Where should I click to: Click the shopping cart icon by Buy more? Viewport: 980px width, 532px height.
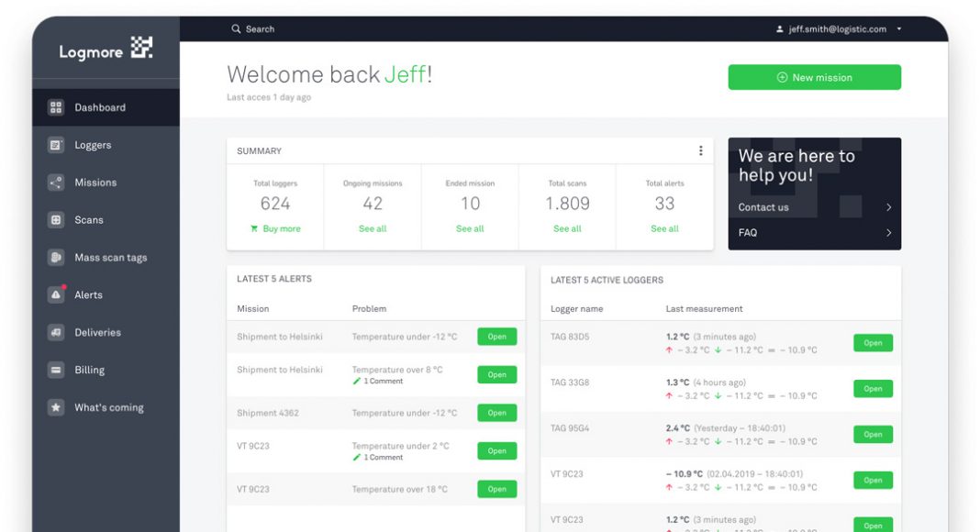(x=254, y=228)
